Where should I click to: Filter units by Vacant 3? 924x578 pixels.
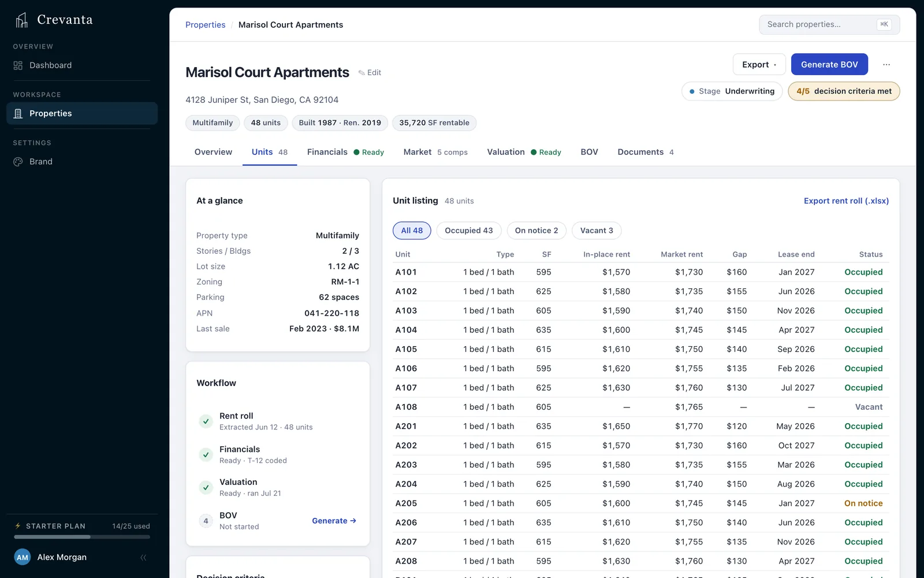pyautogui.click(x=597, y=231)
